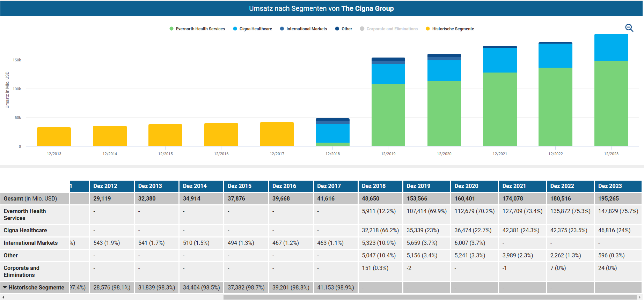Viewport: 644px width, 302px height.
Task: Click the left arrow of the horizontal scrollbar
Action: (3, 297)
